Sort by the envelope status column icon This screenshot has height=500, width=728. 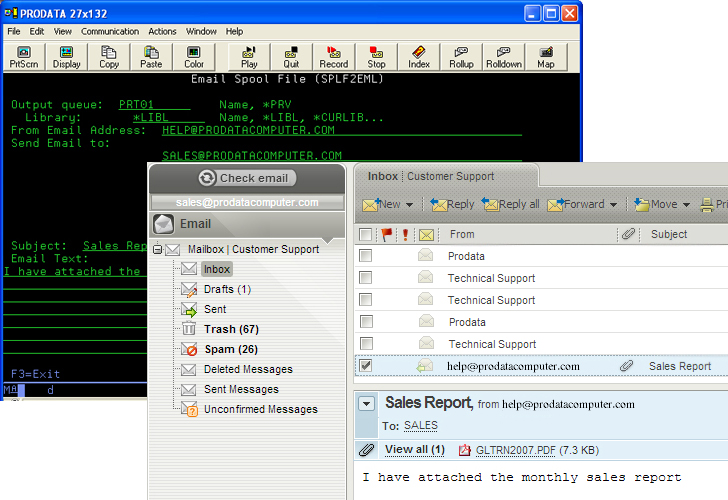(x=426, y=235)
